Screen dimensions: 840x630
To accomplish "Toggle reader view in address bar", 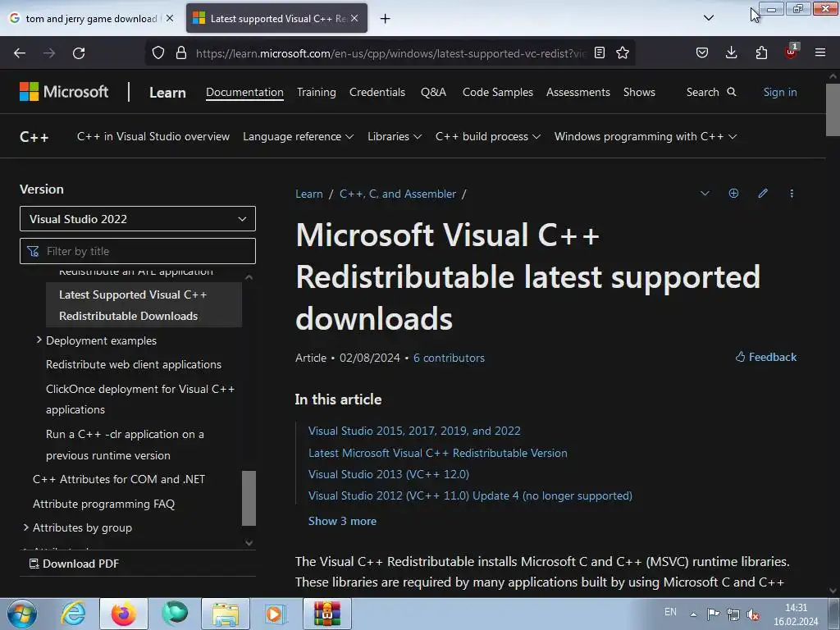I will click(x=600, y=52).
